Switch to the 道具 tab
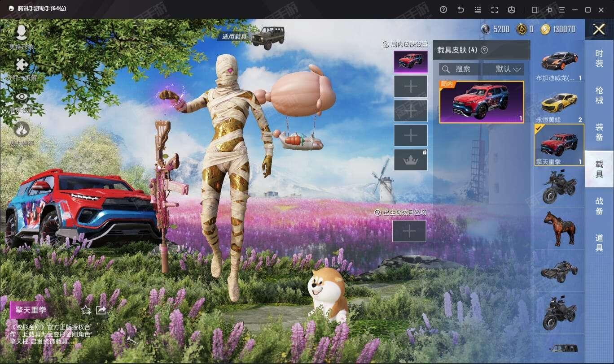 click(x=599, y=243)
